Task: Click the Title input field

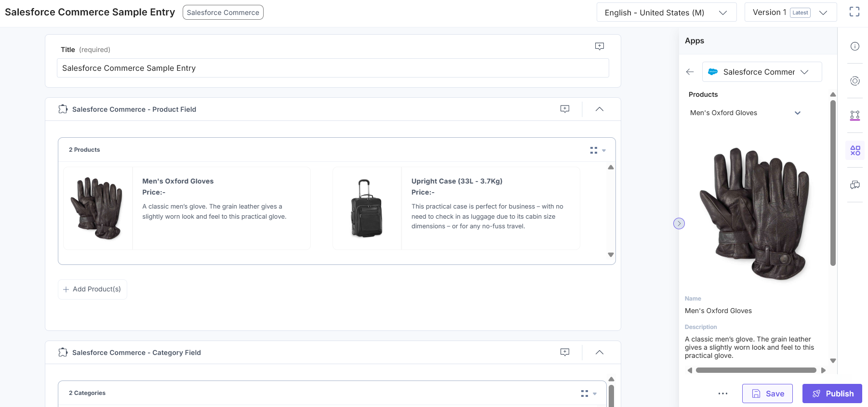Action: point(333,68)
